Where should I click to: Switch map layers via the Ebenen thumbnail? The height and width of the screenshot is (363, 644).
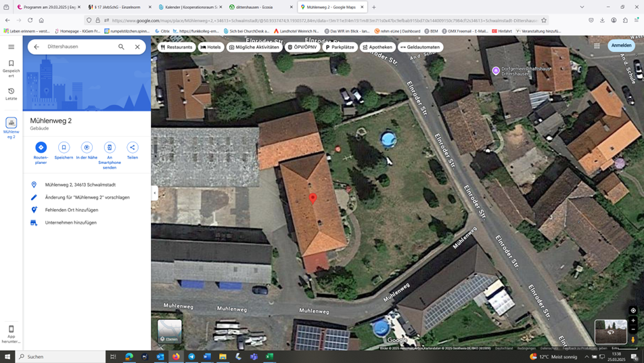point(170,331)
